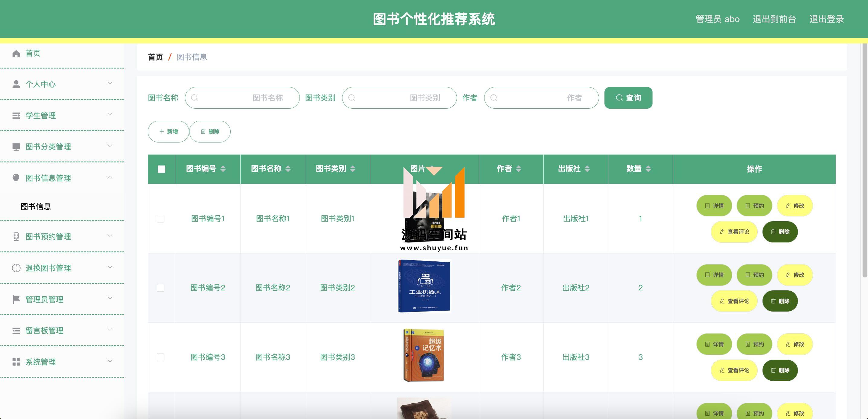Screen dimensions: 868x419
Task: Expand 退换图书管理 menu with its chevron
Action: 110,267
